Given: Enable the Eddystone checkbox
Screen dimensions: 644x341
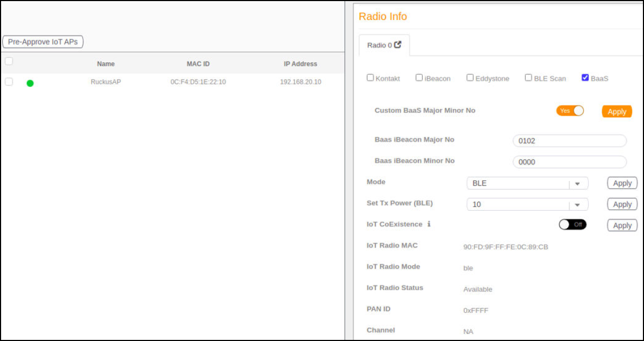Looking at the screenshot, I should pyautogui.click(x=470, y=78).
